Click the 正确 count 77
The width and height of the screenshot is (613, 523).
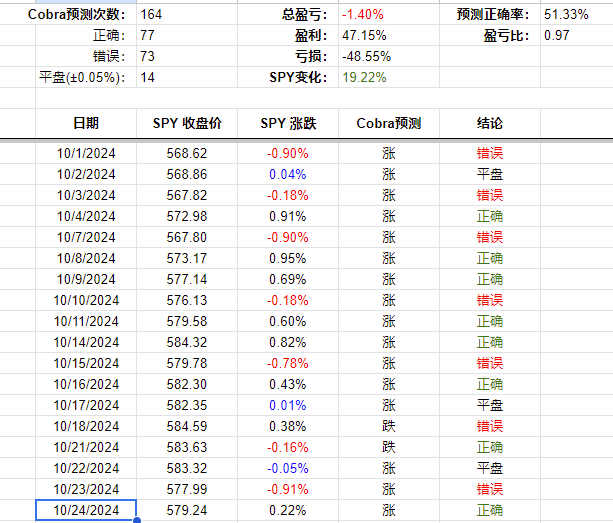point(147,36)
